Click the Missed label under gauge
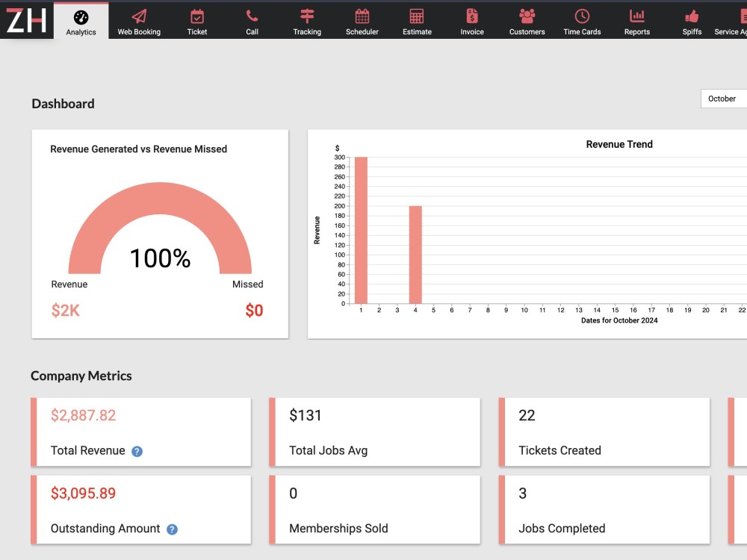747x560 pixels. [248, 284]
